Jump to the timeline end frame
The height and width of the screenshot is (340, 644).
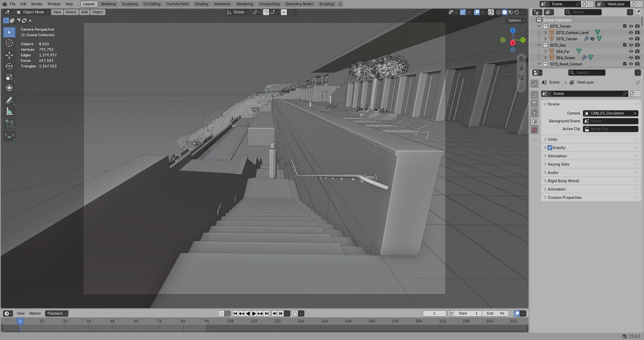tap(267, 313)
